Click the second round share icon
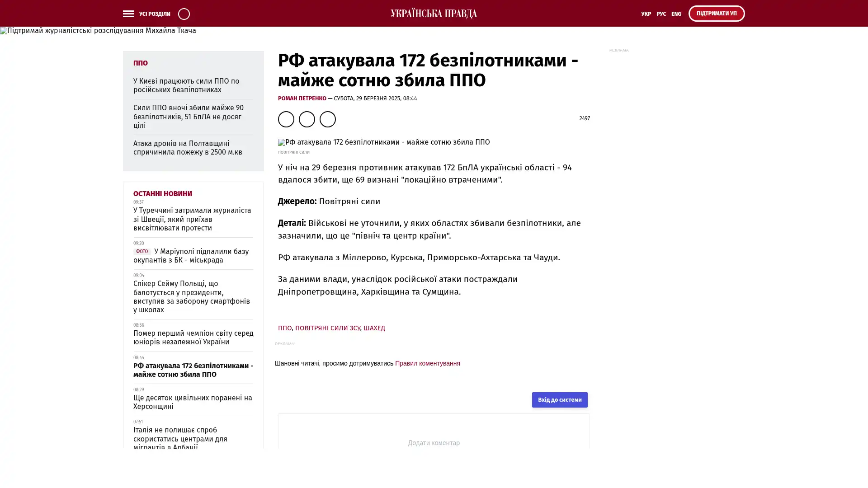The width and height of the screenshot is (868, 488). 307,119
